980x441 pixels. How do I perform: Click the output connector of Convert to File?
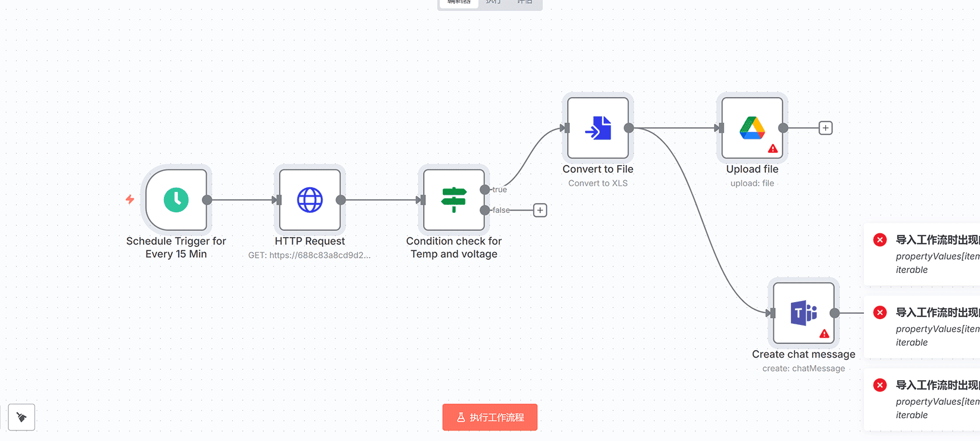pos(629,128)
